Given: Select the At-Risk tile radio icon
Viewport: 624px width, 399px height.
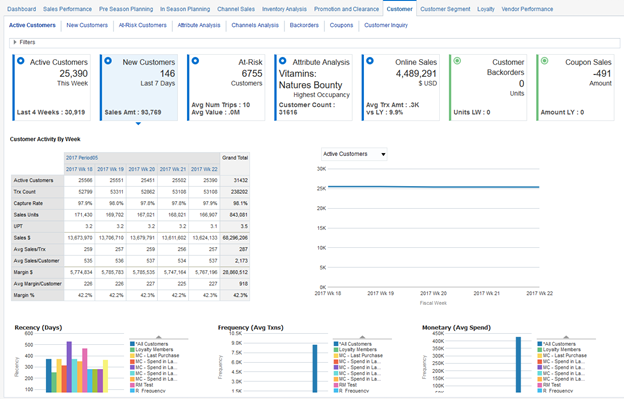Looking at the screenshot, I should (195, 61).
